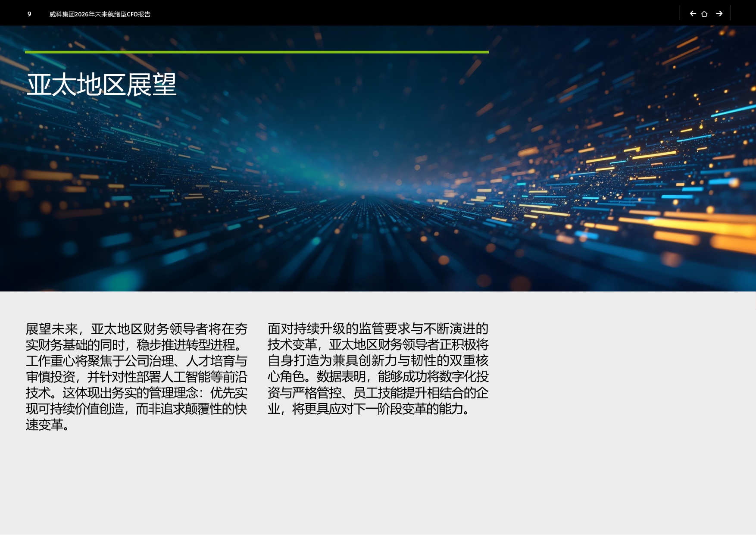The height and width of the screenshot is (535, 756).
Task: Click the paragraph starting 展望未来，亚太地区财务领导者
Action: [x=137, y=377]
